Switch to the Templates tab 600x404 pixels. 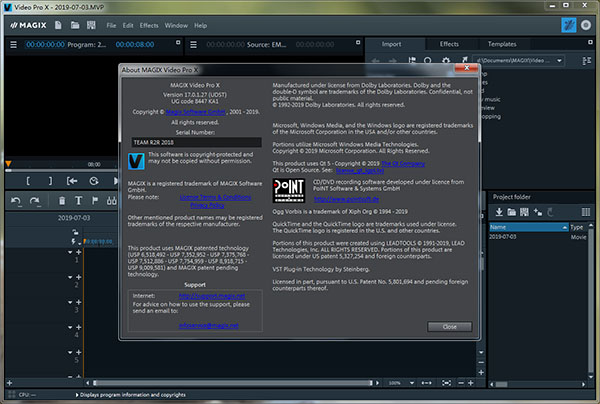pos(502,44)
